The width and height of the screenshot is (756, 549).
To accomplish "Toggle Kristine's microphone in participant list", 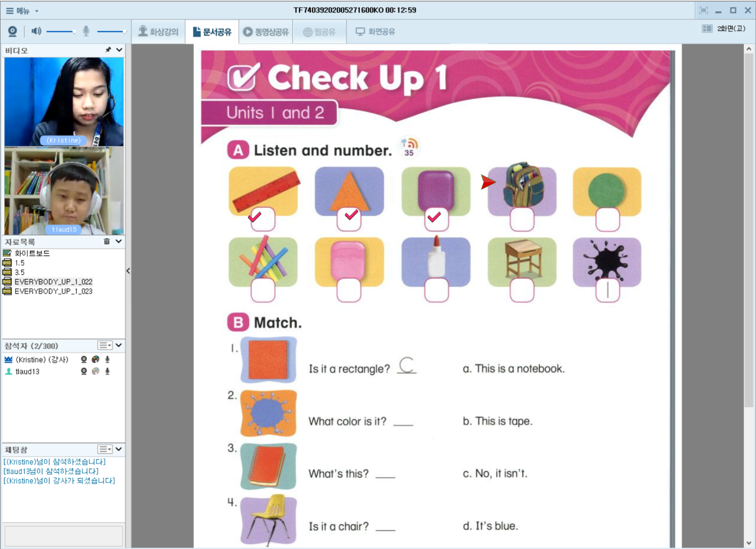I will (x=107, y=360).
